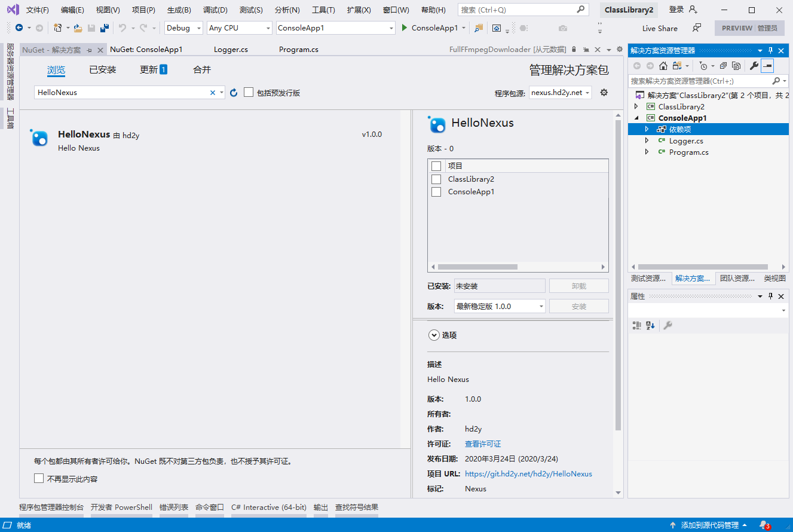793x532 pixels.
Task: Click the Pending Changes Filter clock icon
Action: pyautogui.click(x=703, y=66)
